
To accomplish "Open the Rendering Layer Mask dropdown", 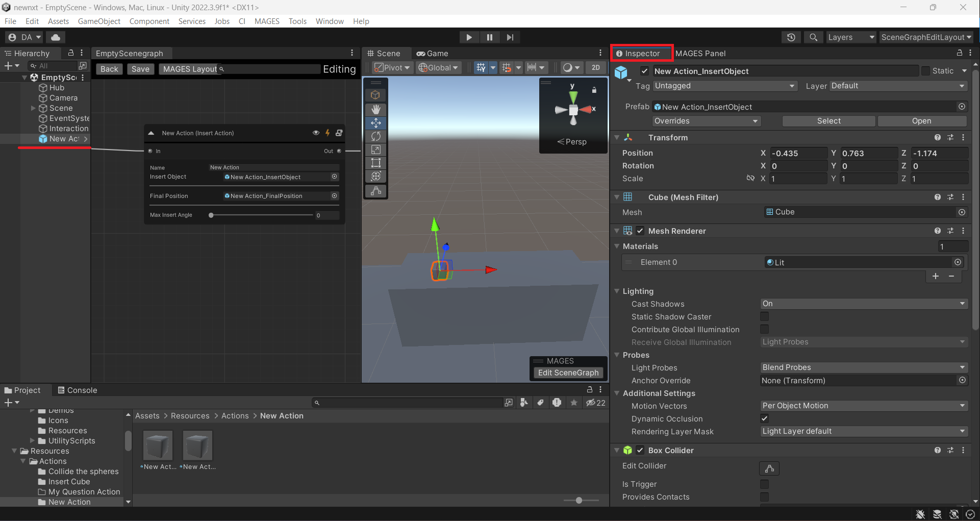I will [x=864, y=431].
